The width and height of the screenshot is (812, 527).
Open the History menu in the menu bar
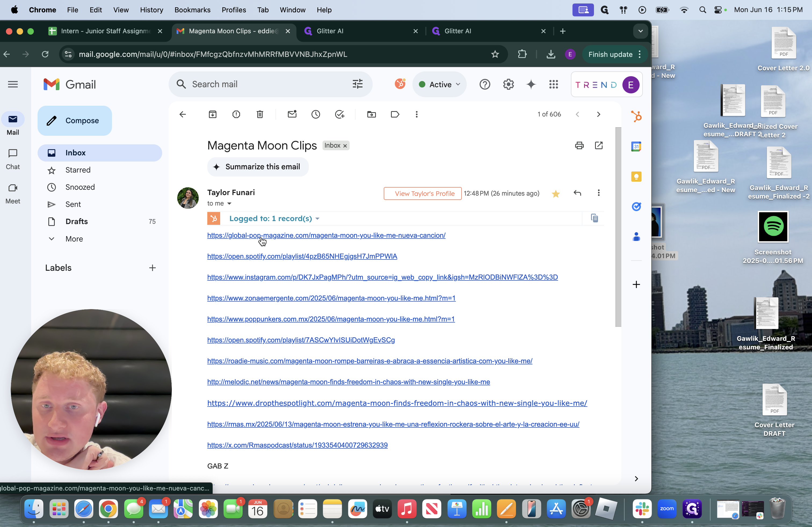(151, 10)
